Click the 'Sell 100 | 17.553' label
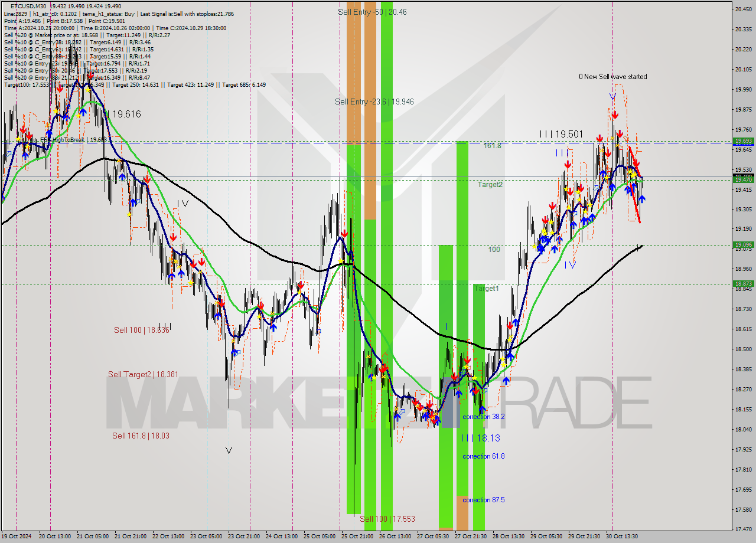756x543 pixels. (387, 519)
